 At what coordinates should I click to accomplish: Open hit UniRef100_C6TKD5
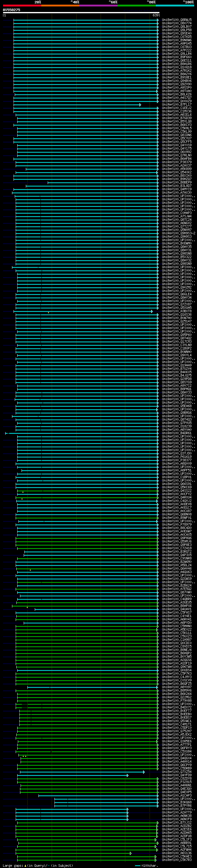click(177, 37)
